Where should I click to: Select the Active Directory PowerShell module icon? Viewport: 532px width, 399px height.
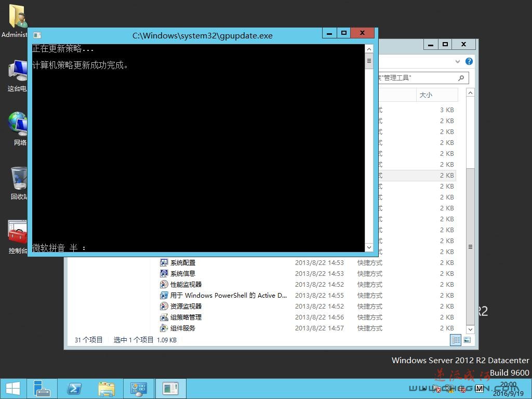pos(164,295)
